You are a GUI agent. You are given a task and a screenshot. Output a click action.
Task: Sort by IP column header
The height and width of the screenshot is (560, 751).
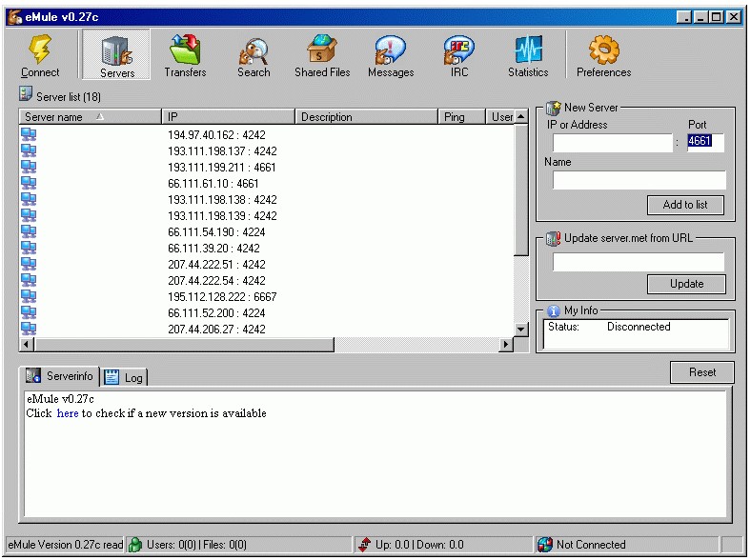pyautogui.click(x=228, y=117)
